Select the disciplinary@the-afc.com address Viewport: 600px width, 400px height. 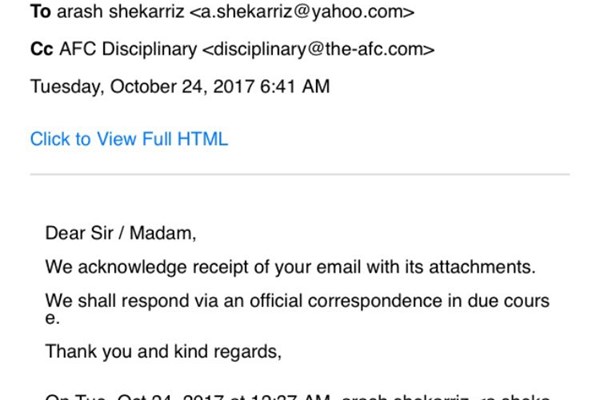click(318, 49)
